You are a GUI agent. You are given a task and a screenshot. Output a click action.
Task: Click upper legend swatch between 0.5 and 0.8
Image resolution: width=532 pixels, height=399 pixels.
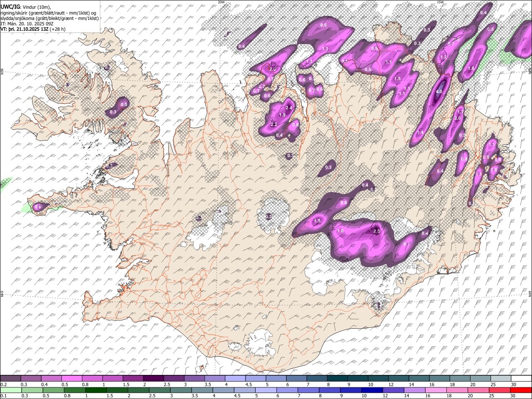tap(72, 379)
